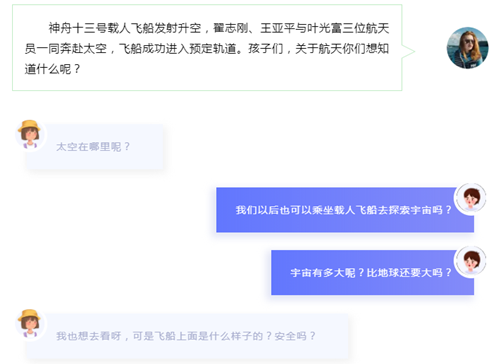The image size is (500, 364).
Task: Click the words 我也想去看呀 in bottom bubble
Action: (x=89, y=336)
